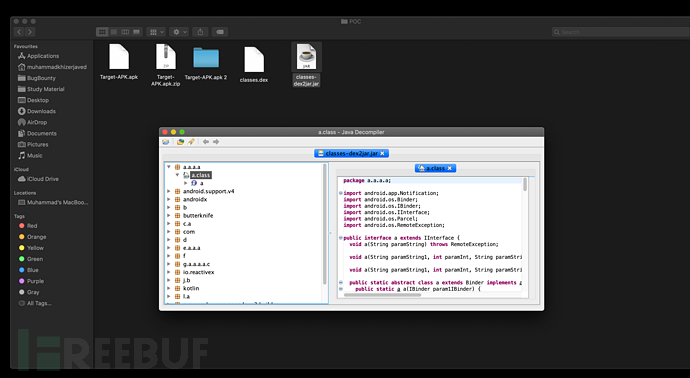Viewport: 690px width, 378px height.
Task: Select Target-APK.apk.zip file in Finder
Action: point(165,65)
